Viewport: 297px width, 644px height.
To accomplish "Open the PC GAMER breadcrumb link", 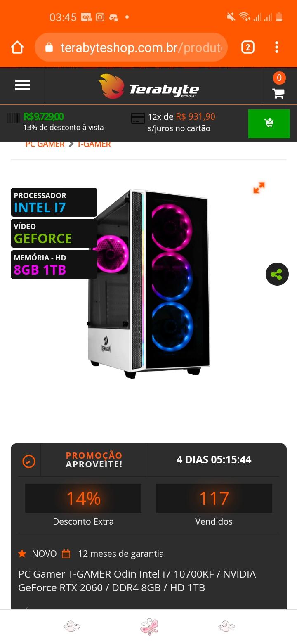I will tap(45, 144).
